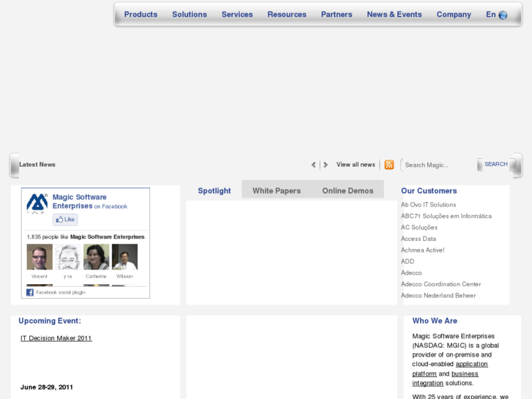Open the Adecco customer link
Screen dimensions: 532x399
411,272
